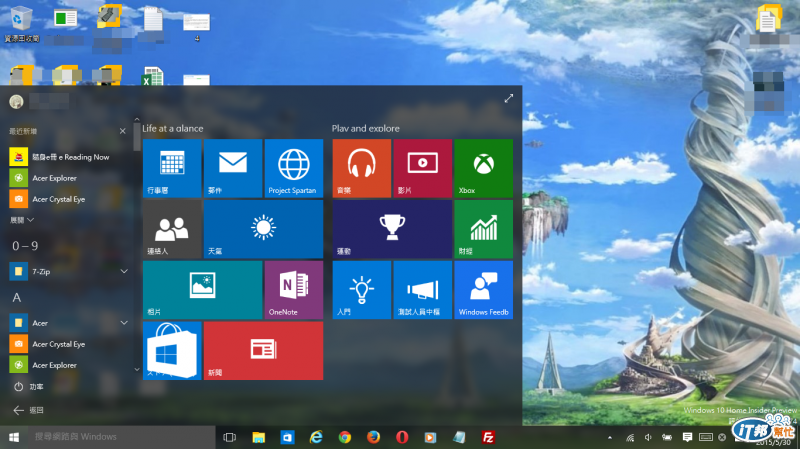Open network status icon in tray

(630, 438)
